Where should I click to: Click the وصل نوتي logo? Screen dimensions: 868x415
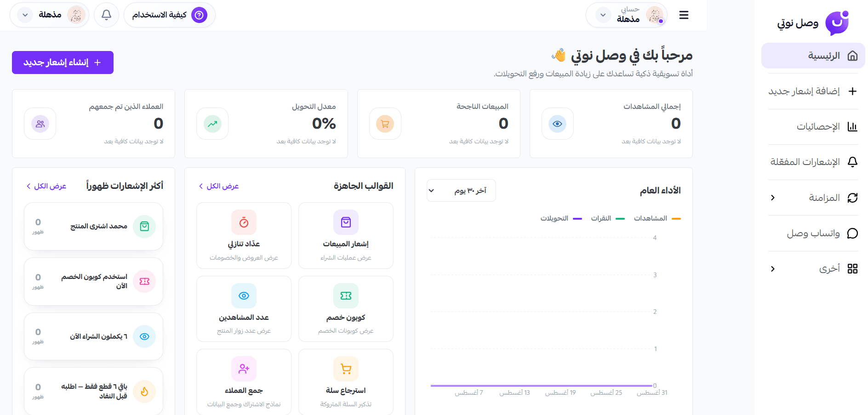click(813, 23)
